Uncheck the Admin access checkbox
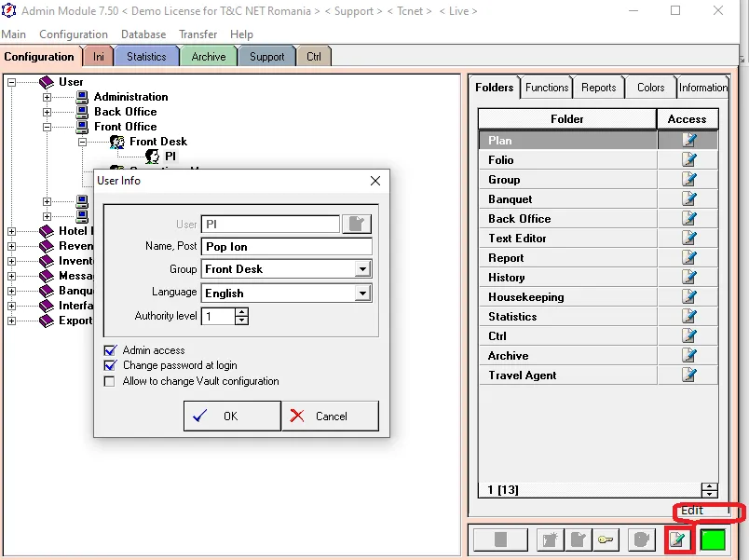The image size is (749, 560). click(x=110, y=350)
